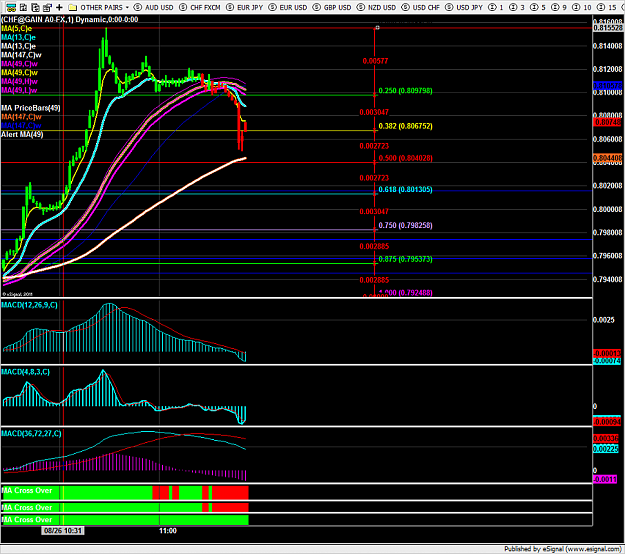625x554 pixels.
Task: Switch chart to GBP USD symbol
Action: click(332, 7)
